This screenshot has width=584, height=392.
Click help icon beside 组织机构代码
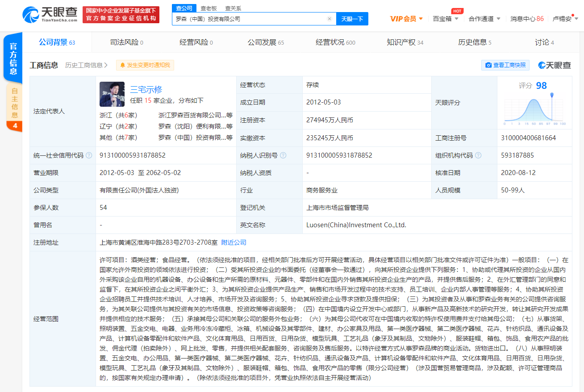[x=478, y=155]
